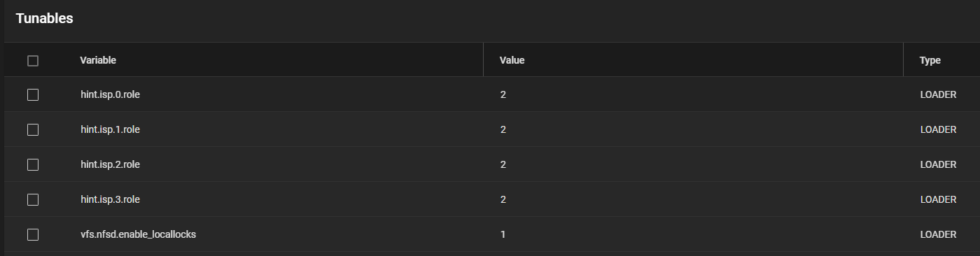This screenshot has height=256, width=980.
Task: Toggle checkbox for vfs.nfsd.enable_locallocks
Action: point(33,234)
